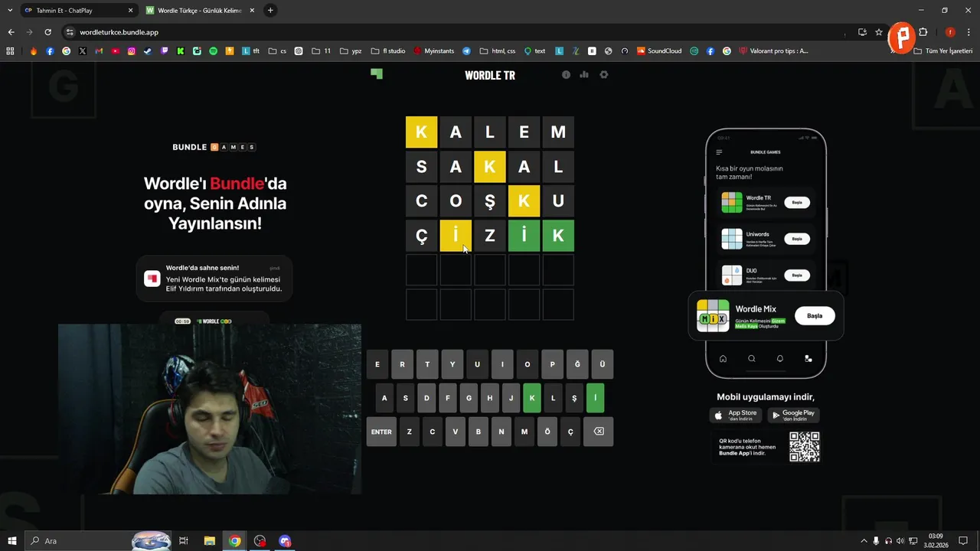Image resolution: width=980 pixels, height=551 pixels.
Task: Open Chrome from the Windows taskbar
Action: [x=234, y=541]
